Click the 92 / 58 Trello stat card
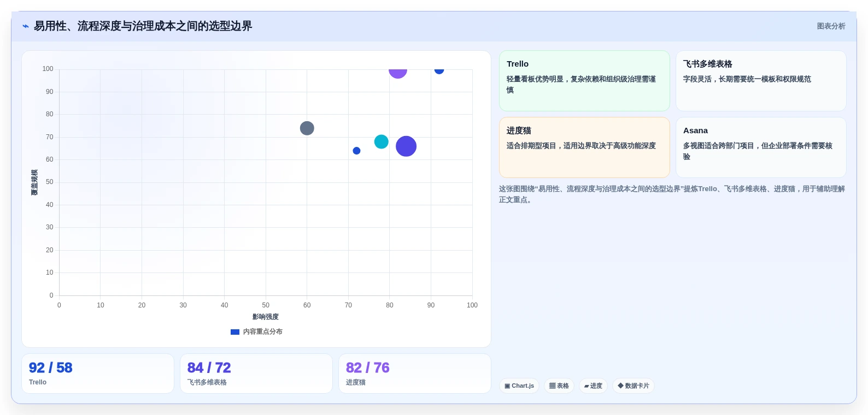868x415 pixels. pyautogui.click(x=98, y=373)
